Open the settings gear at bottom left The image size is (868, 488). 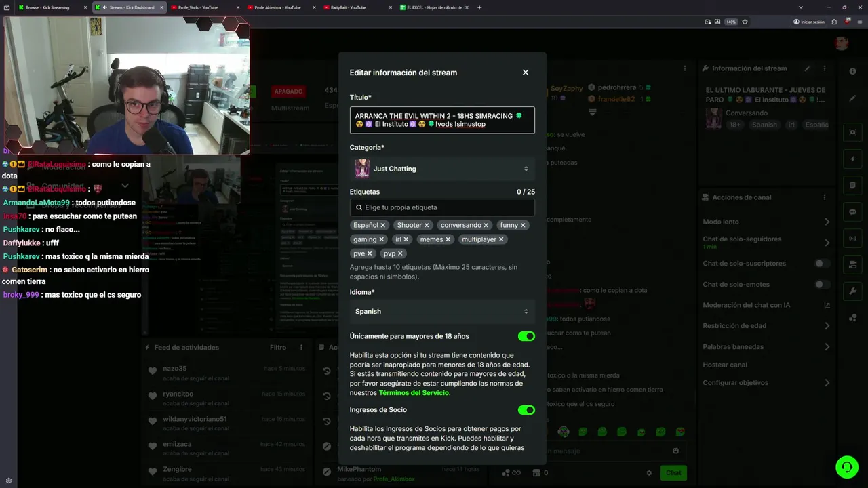click(x=8, y=481)
